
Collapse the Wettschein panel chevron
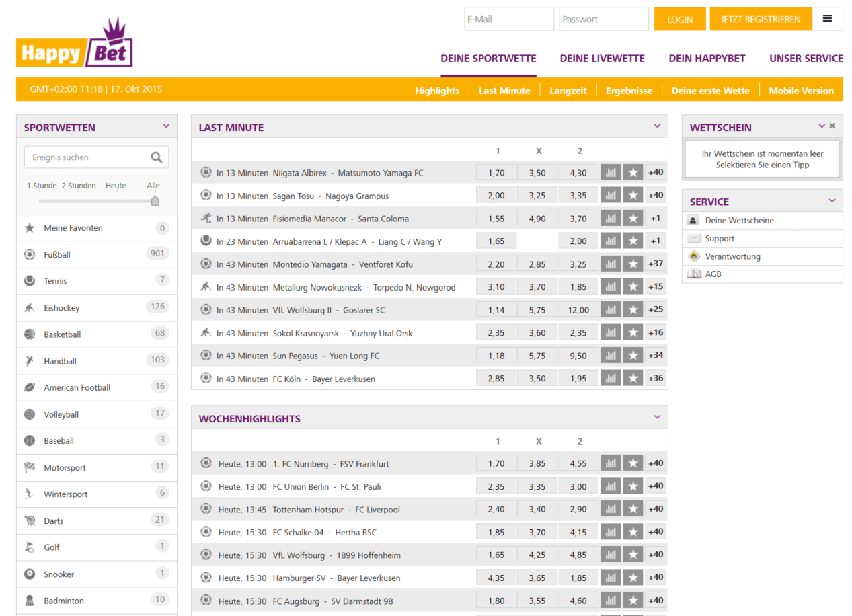click(822, 126)
